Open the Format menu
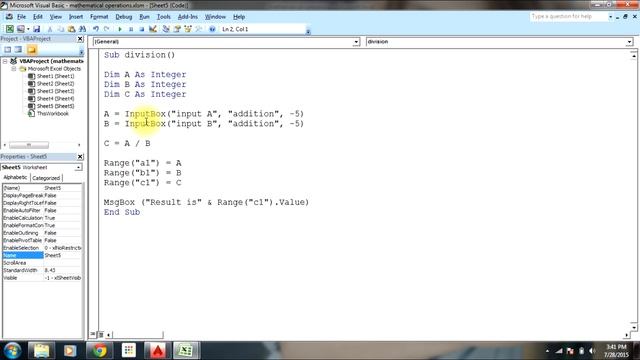640x360 pixels. (99, 17)
